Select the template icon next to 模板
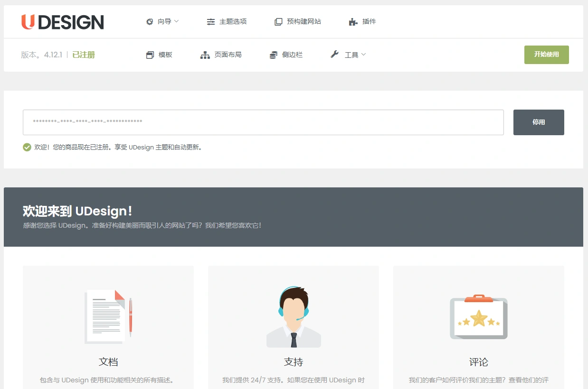 click(x=149, y=55)
